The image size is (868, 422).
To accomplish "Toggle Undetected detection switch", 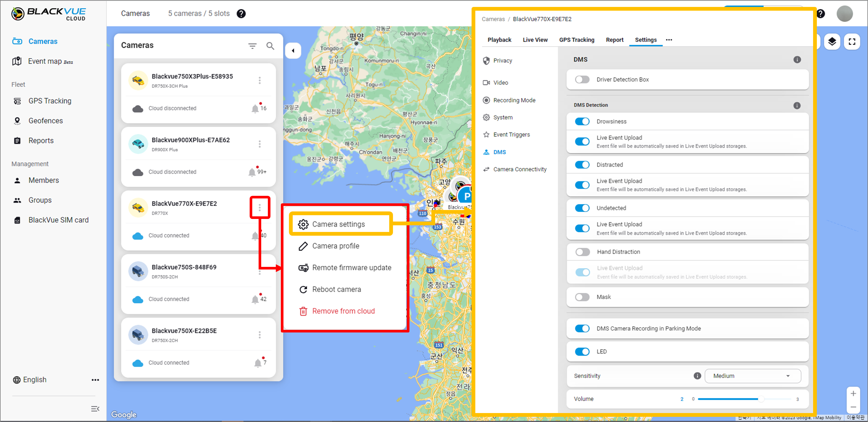I will pyautogui.click(x=582, y=208).
